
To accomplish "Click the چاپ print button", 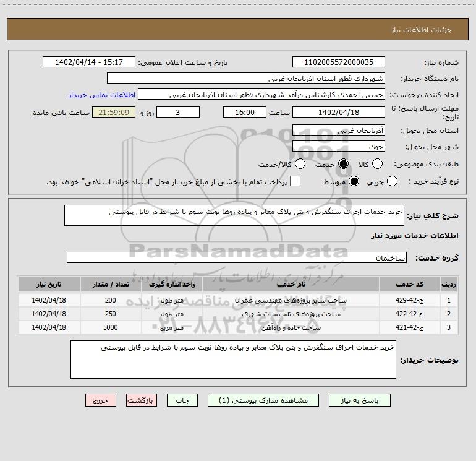I will (182, 400).
